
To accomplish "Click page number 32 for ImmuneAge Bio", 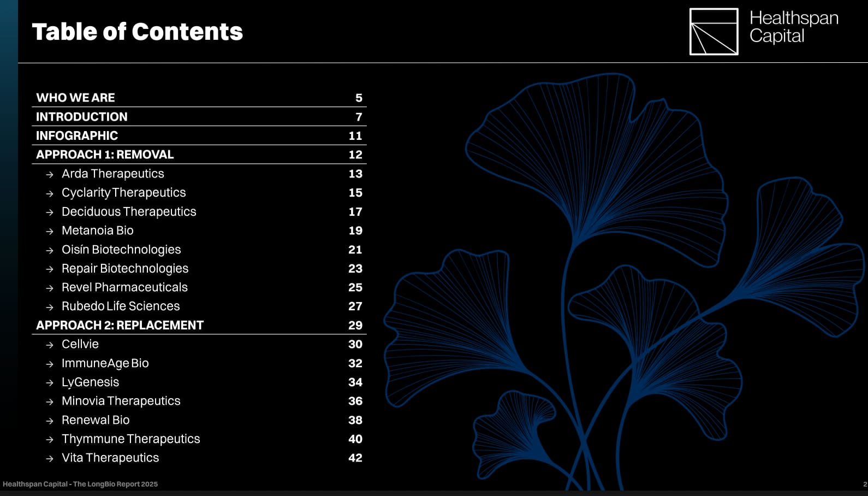I will [x=355, y=363].
